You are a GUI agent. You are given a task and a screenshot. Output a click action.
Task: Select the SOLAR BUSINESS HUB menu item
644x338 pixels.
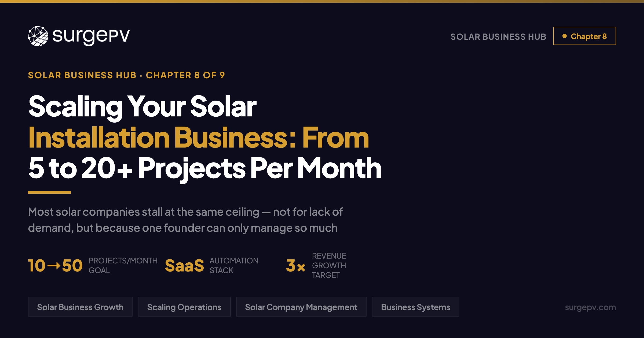498,36
